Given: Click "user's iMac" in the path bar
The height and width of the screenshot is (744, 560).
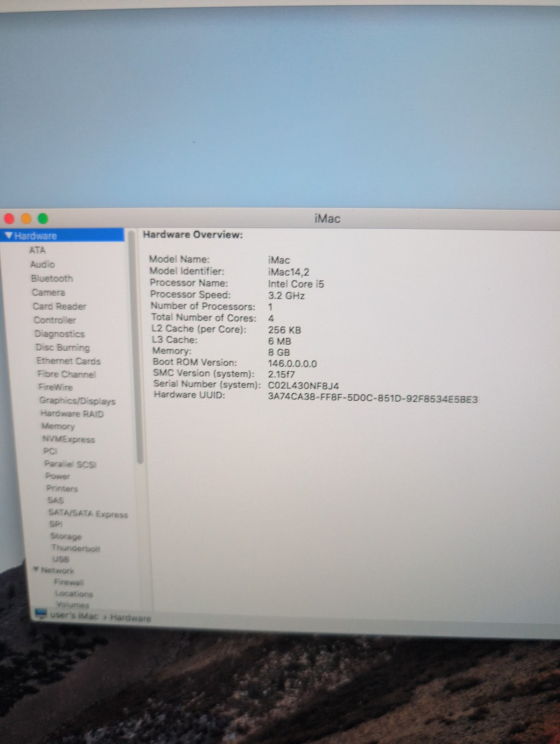Looking at the screenshot, I should (75, 616).
